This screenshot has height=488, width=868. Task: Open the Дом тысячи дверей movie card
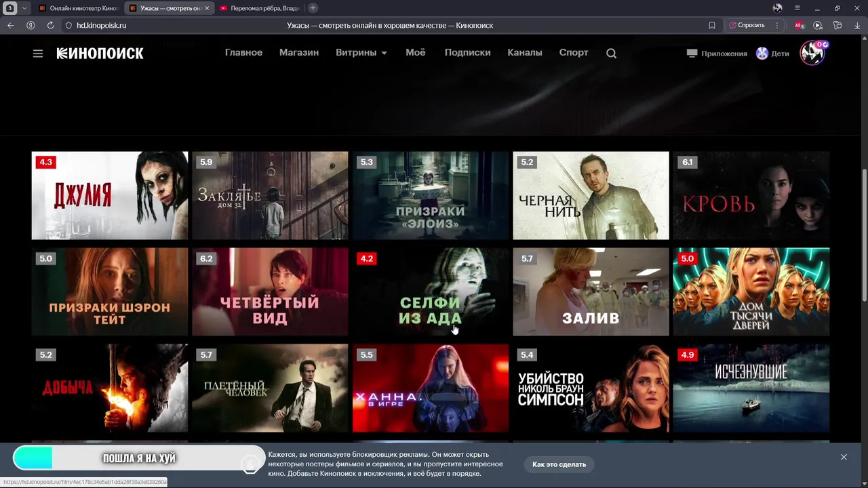(751, 292)
